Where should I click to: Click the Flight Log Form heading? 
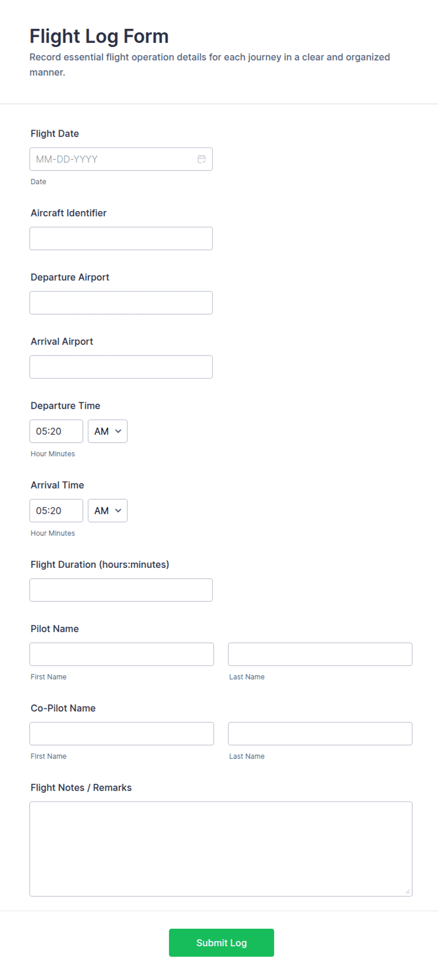coord(99,36)
